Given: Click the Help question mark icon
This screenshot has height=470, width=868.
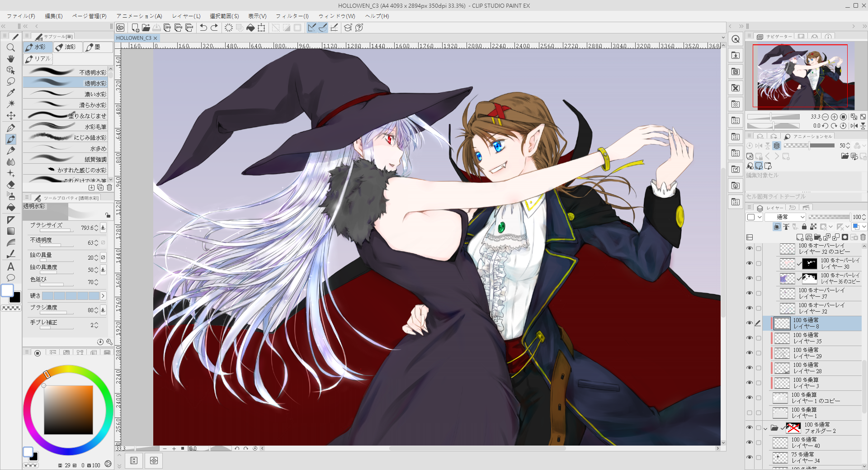Looking at the screenshot, I should click(359, 28).
